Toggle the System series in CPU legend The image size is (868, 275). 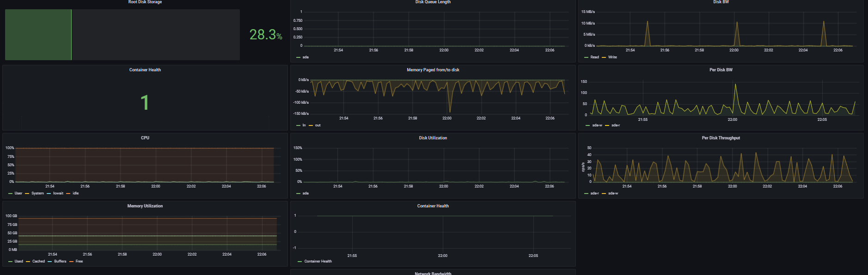(37, 194)
